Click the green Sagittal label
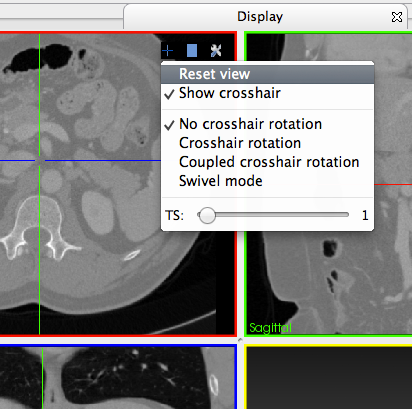Viewport: 412px width, 409px height. (270, 328)
